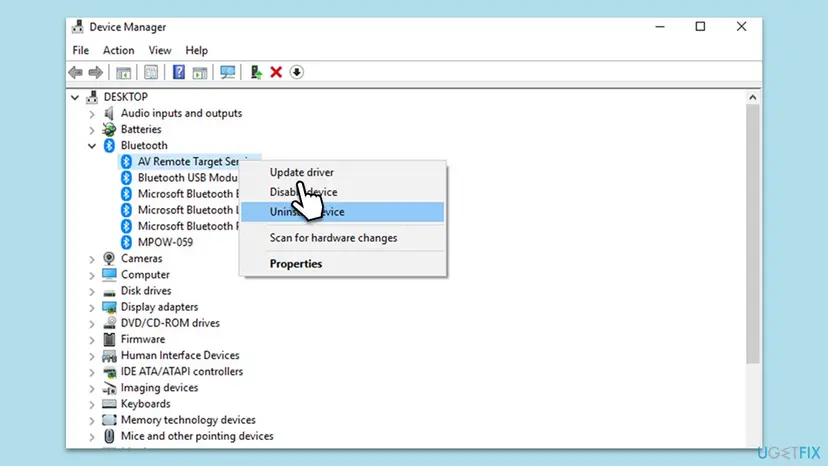Choose Disable device in context menu
This screenshot has width=828, height=466.
(343, 192)
